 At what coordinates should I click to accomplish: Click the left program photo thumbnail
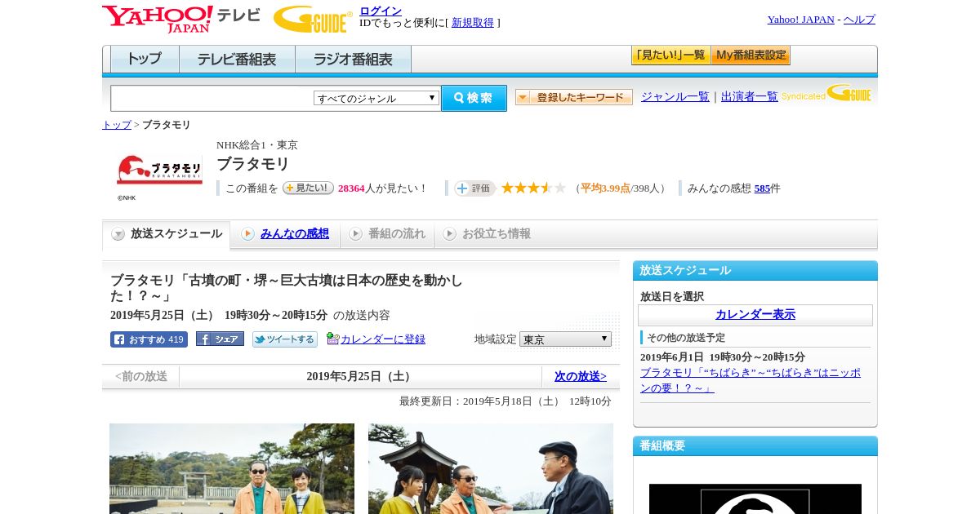pyautogui.click(x=232, y=468)
